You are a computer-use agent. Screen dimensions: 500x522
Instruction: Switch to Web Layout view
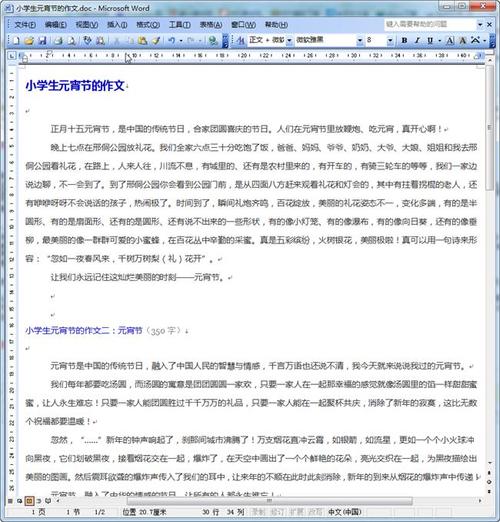click(x=20, y=501)
